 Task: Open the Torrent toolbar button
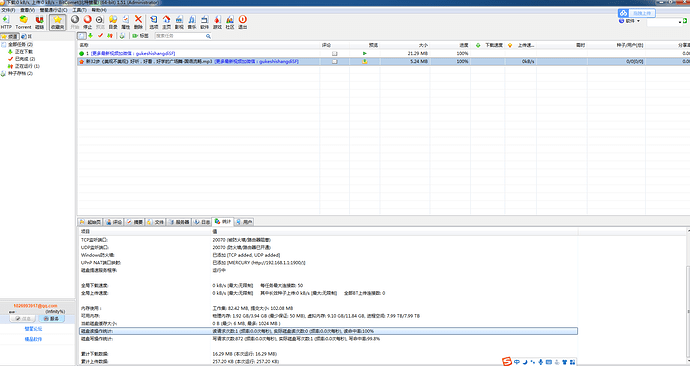(x=23, y=22)
